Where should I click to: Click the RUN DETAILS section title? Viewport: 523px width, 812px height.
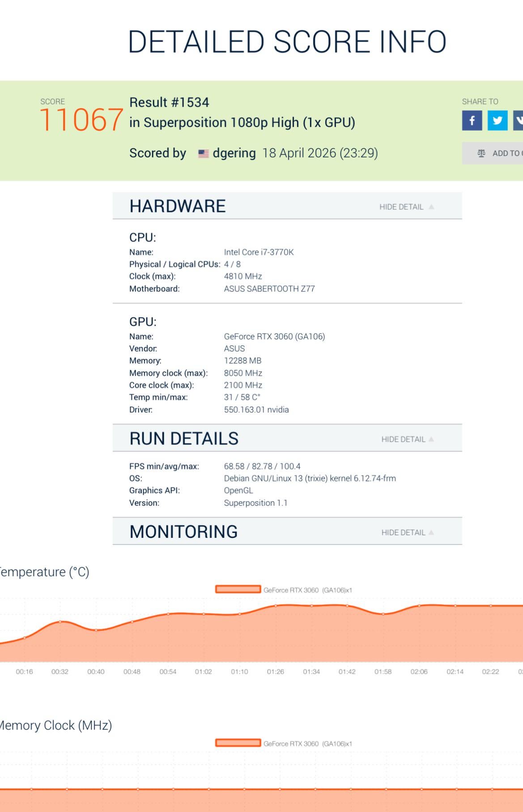[184, 439]
